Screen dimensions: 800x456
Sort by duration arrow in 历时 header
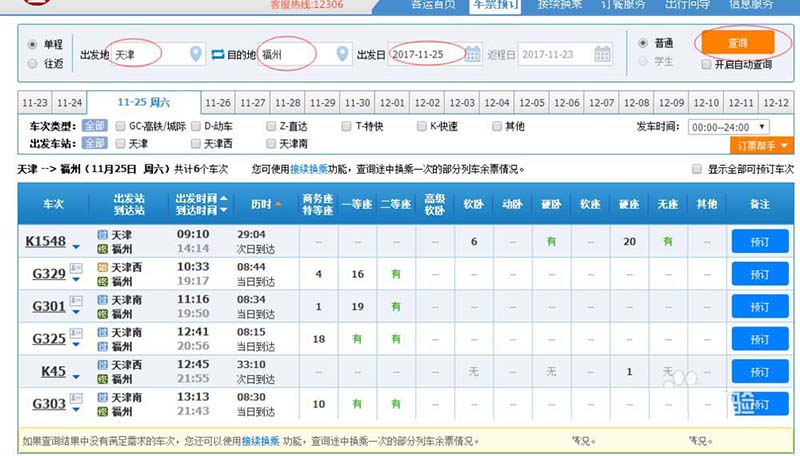click(278, 204)
